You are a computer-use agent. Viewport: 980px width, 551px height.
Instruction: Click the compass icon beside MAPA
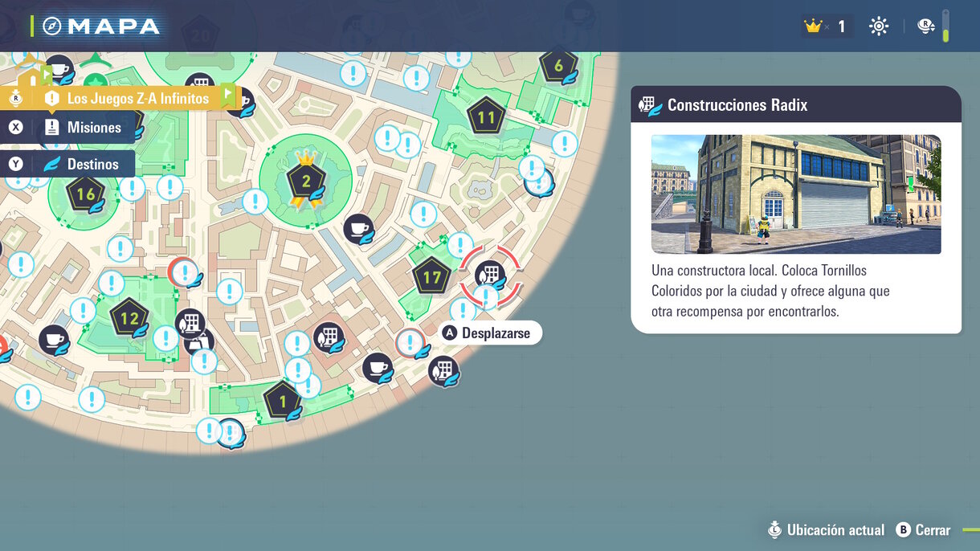click(53, 26)
